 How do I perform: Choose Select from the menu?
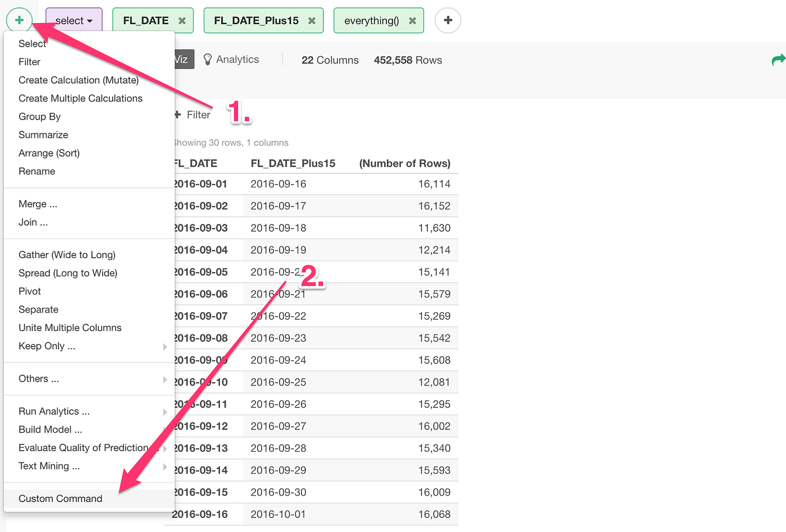(x=32, y=43)
